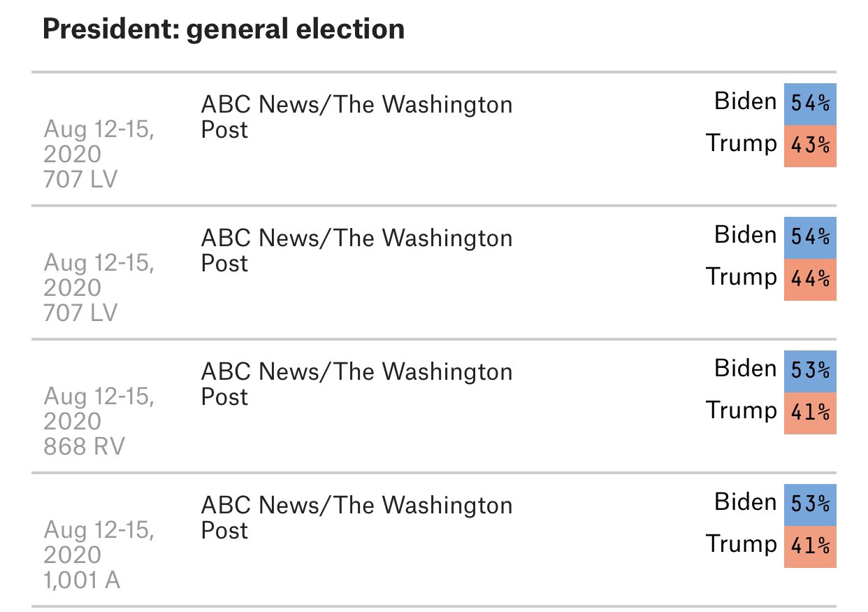Open pollster link in the 1,001 A row
868x612 pixels.
click(x=356, y=517)
